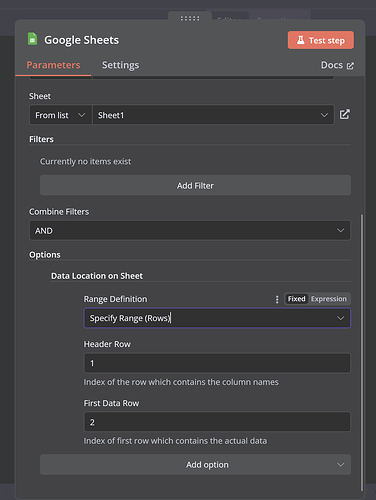Switch to the Settings tab
The height and width of the screenshot is (500, 376).
click(120, 65)
